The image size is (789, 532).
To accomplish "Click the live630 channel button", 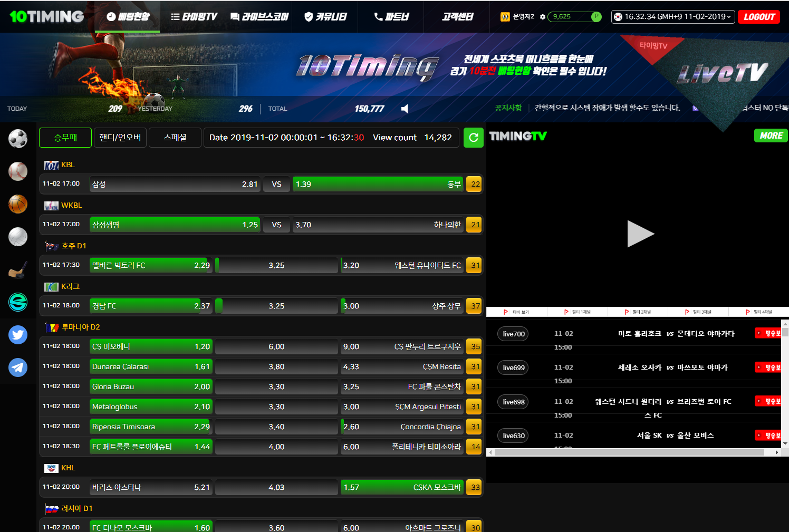I will [x=514, y=436].
